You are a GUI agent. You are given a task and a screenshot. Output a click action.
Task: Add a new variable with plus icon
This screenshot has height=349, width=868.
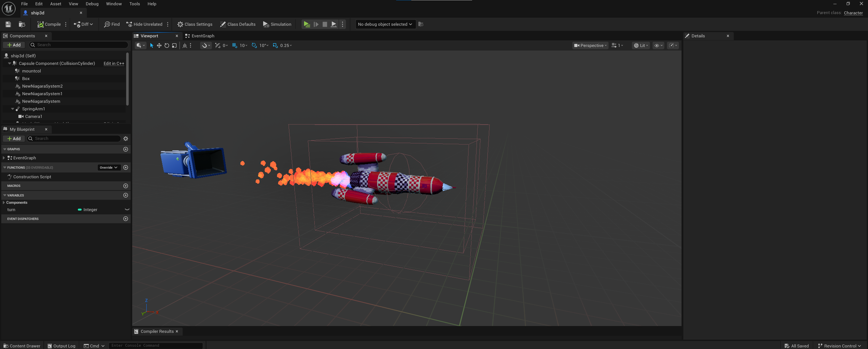coord(126,195)
